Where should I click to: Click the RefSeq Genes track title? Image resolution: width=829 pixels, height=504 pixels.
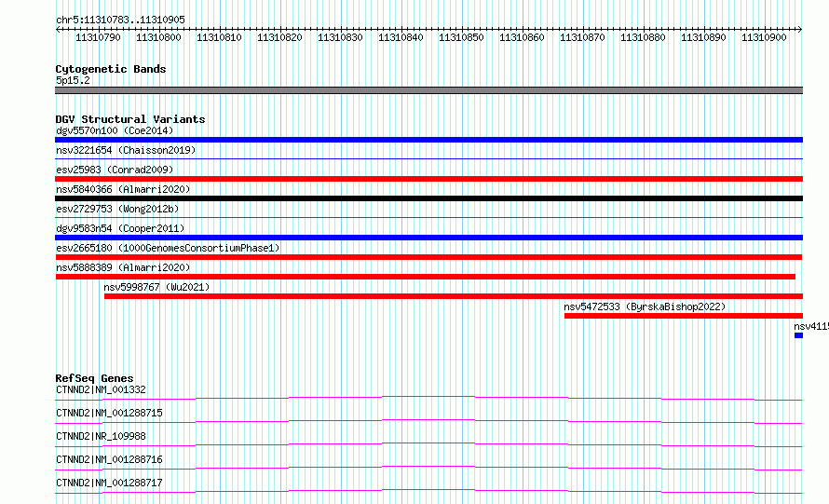pyautogui.click(x=95, y=378)
